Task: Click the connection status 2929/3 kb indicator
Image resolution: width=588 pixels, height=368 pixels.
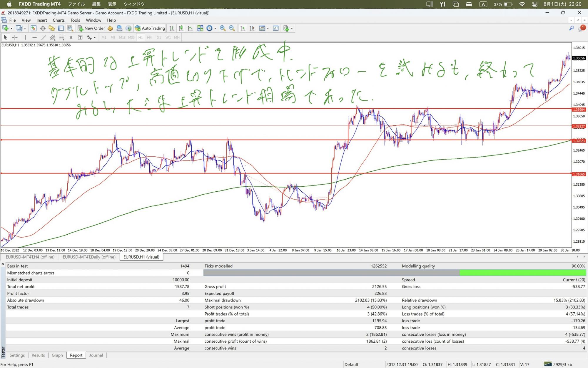Action: [558, 364]
